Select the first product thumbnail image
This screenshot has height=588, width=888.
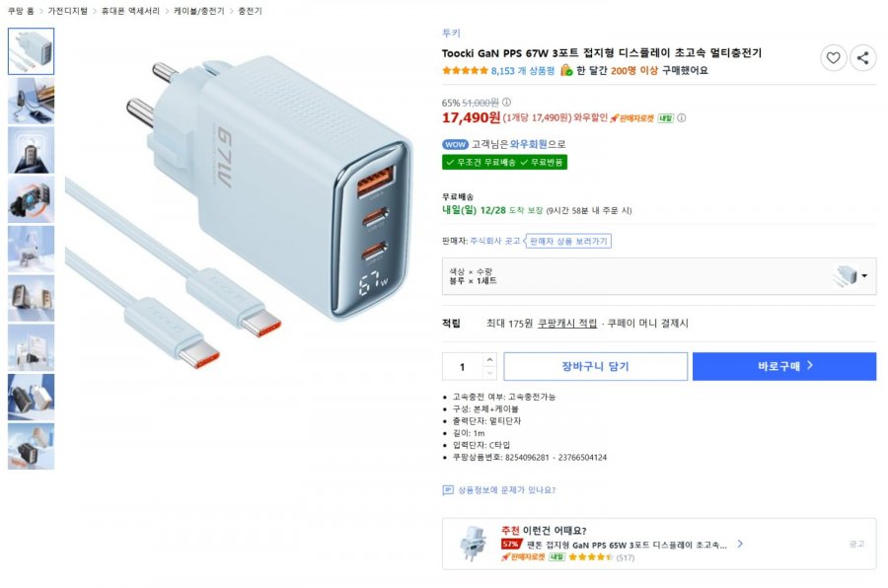click(31, 51)
